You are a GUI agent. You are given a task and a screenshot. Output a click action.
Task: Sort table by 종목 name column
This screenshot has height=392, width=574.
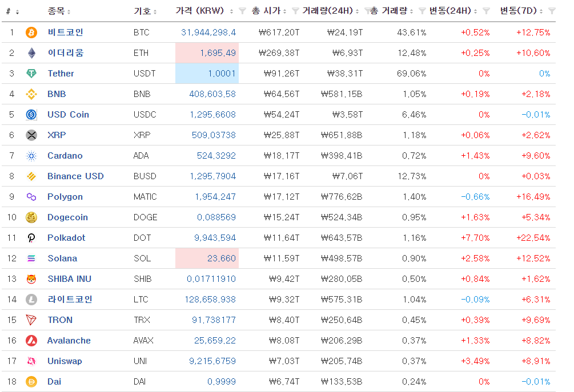[x=69, y=12]
